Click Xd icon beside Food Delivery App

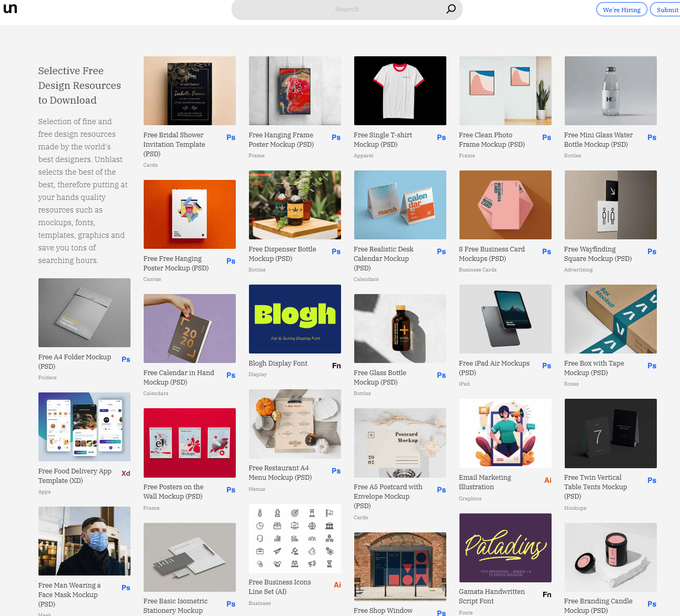click(126, 473)
